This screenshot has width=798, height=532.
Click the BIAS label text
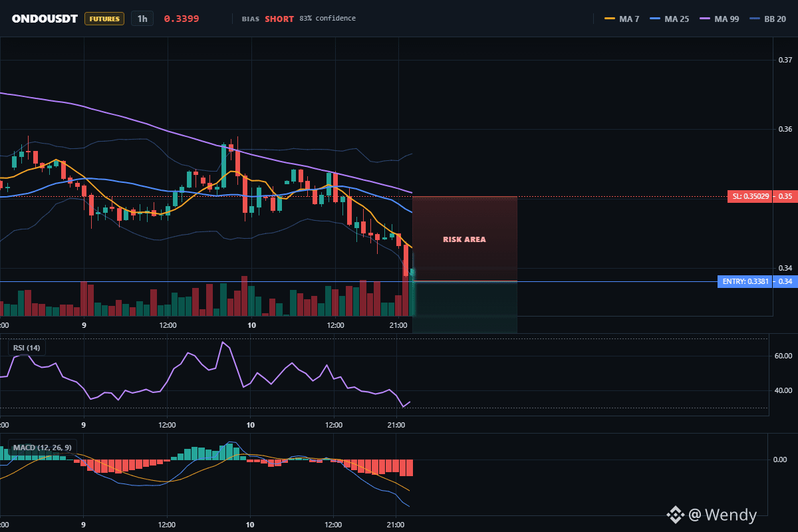(x=250, y=19)
